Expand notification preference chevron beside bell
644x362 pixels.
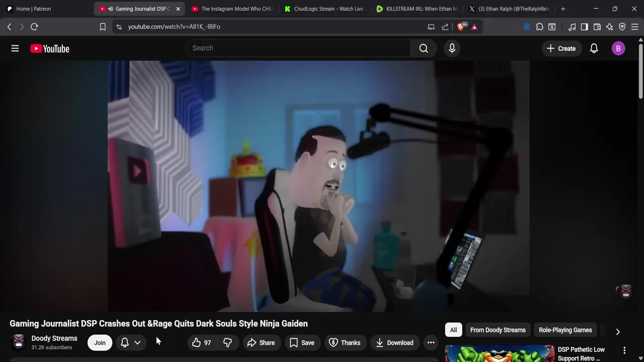point(137,343)
